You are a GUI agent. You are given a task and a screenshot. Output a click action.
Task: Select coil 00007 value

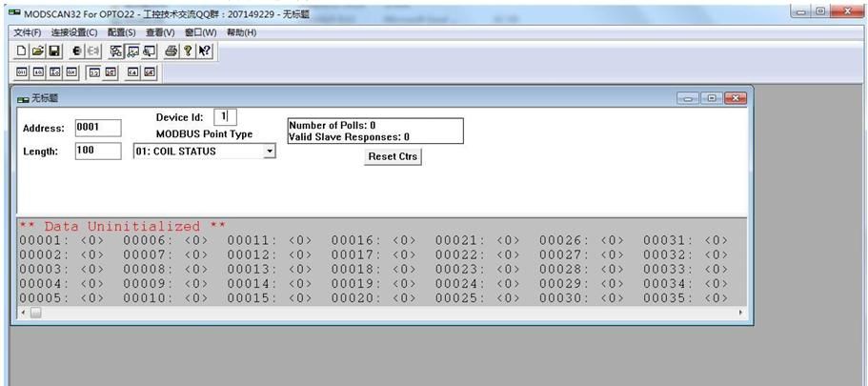(196, 255)
